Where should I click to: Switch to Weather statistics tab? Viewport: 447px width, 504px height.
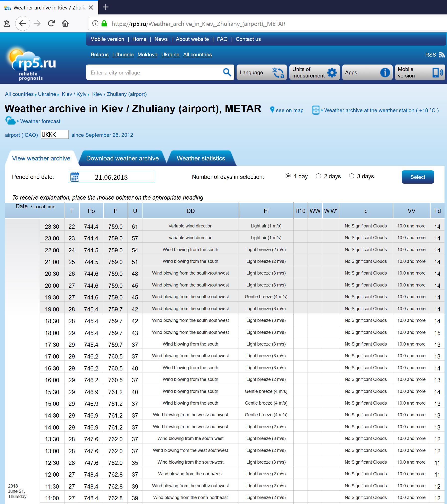pyautogui.click(x=201, y=158)
